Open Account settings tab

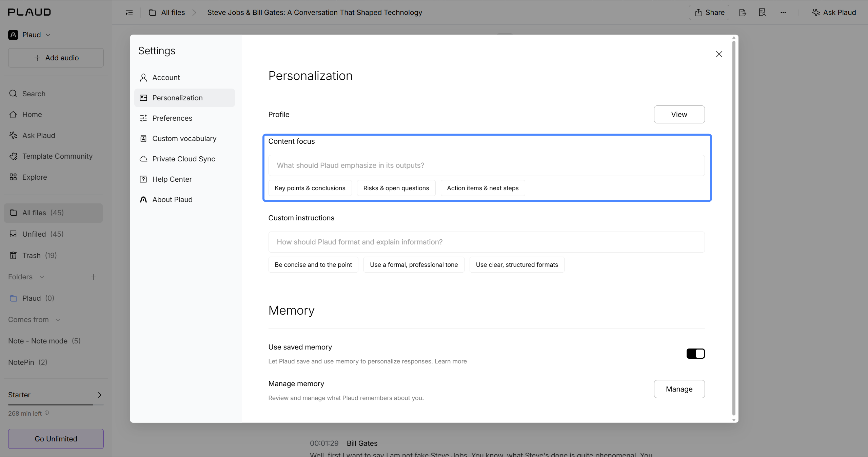[184, 78]
